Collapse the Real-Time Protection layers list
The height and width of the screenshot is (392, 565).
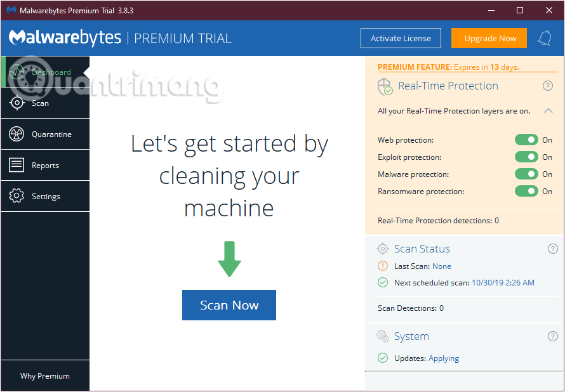548,110
